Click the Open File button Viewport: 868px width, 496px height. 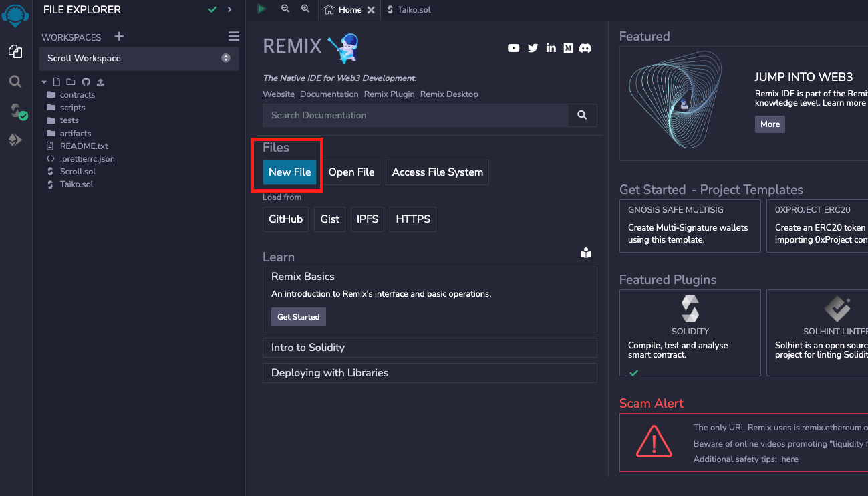coord(351,172)
